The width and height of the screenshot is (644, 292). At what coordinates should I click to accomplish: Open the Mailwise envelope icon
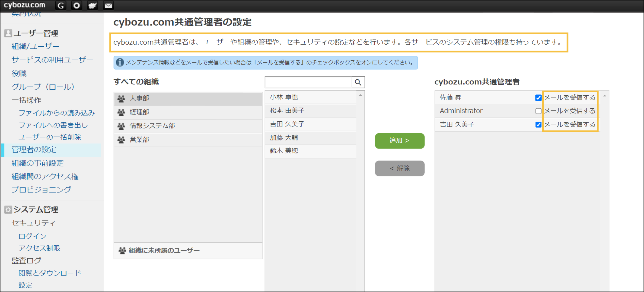pyautogui.click(x=108, y=5)
